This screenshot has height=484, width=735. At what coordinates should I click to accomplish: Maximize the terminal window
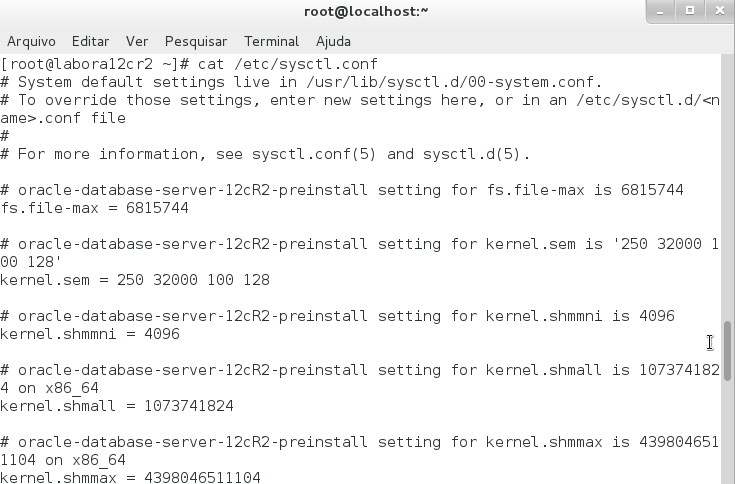pos(689,11)
